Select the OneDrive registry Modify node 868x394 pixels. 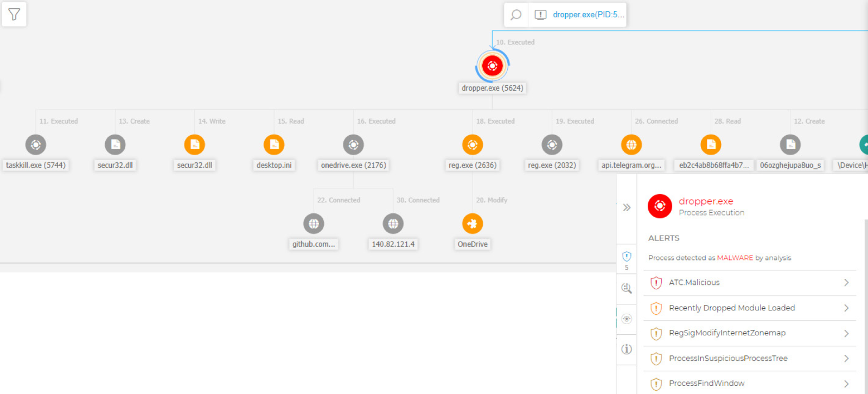tap(473, 224)
